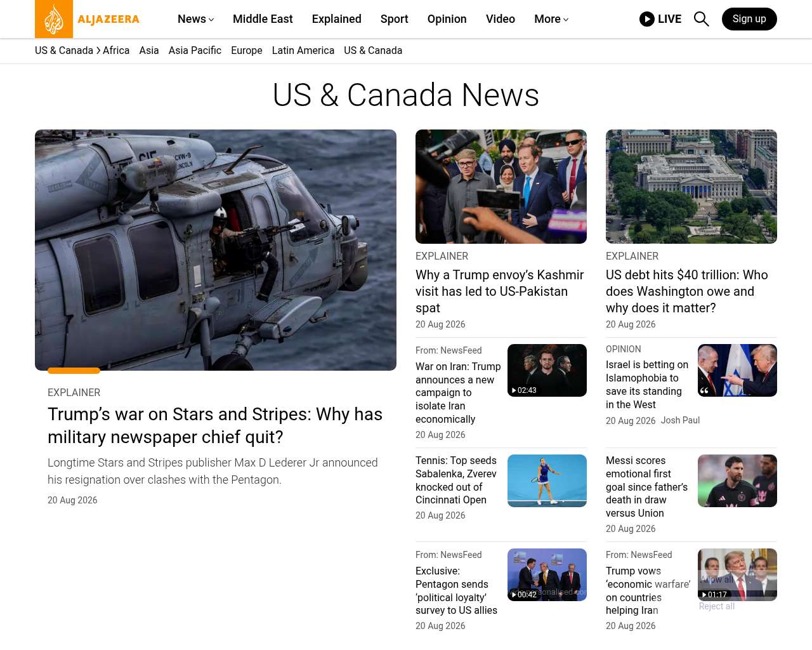The height and width of the screenshot is (650, 812).
Task: Read the Messi emotional first goal story
Action: [647, 487]
